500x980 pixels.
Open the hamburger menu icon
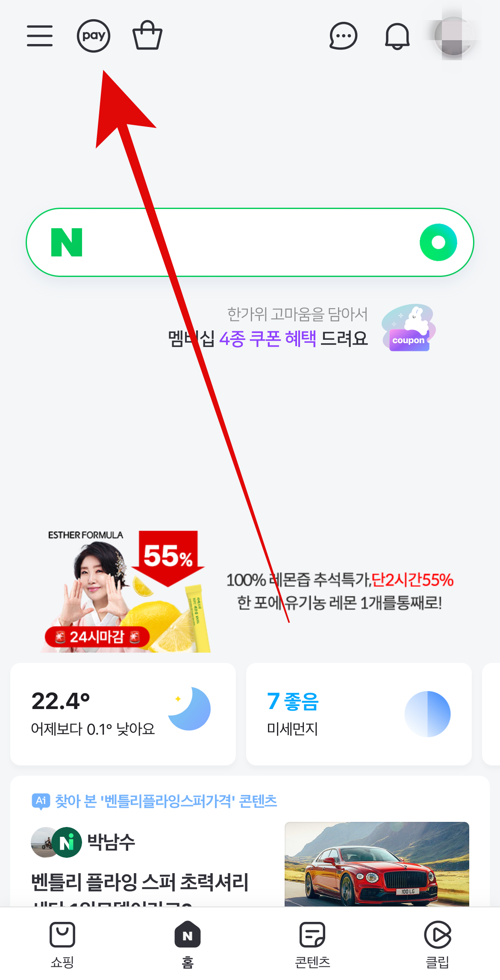tap(40, 36)
